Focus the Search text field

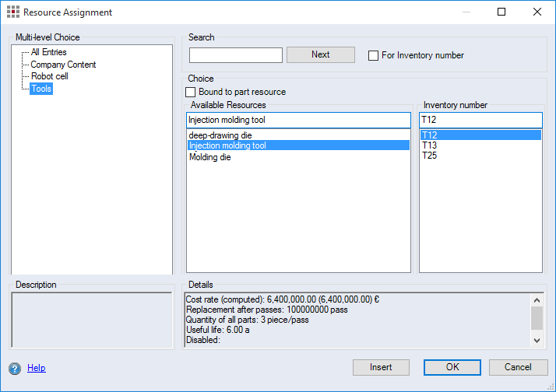pos(236,55)
